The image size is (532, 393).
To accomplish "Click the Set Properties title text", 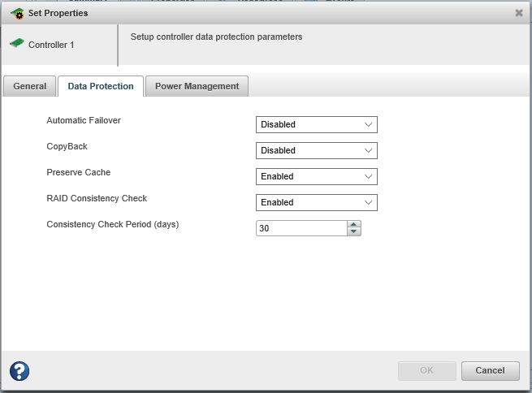I will [x=58, y=13].
